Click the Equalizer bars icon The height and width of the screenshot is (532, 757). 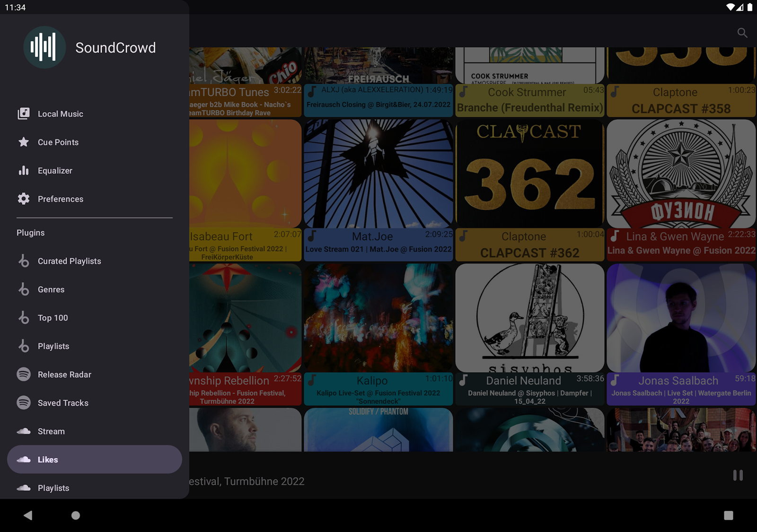click(24, 170)
